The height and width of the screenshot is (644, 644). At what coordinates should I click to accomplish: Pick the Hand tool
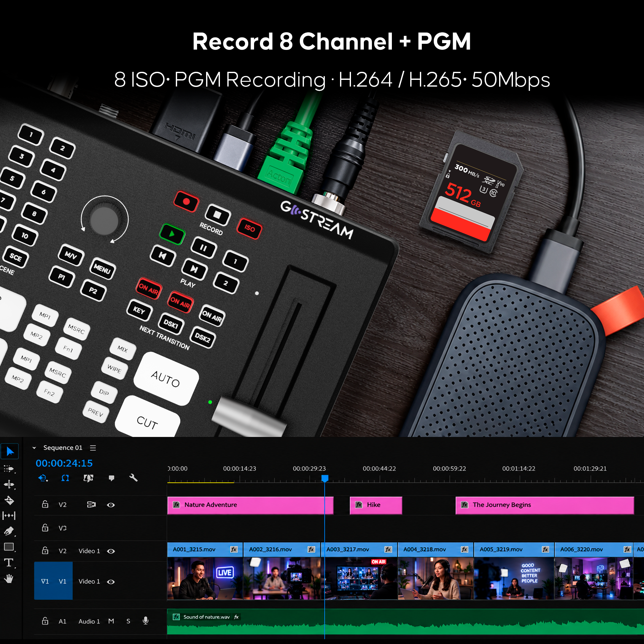pos(9,579)
